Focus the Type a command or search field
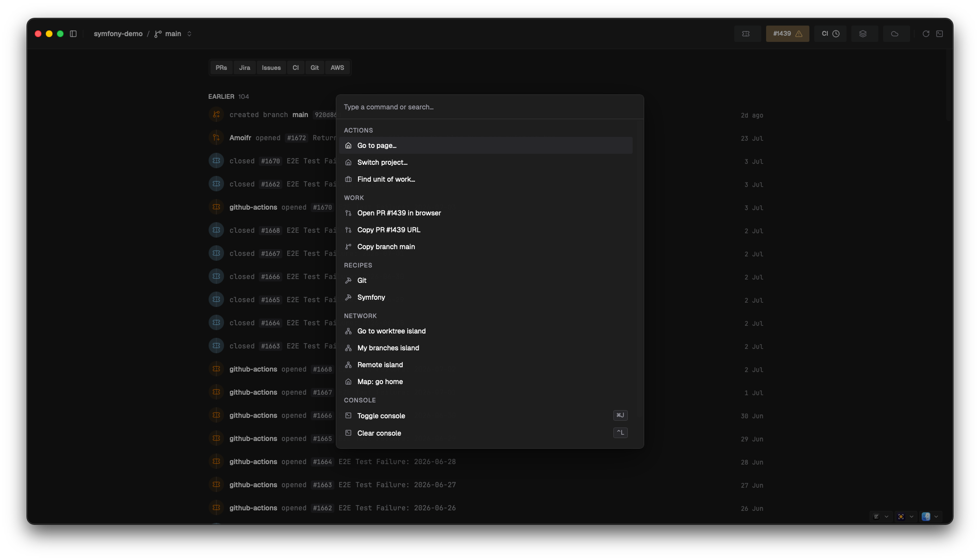The height and width of the screenshot is (560, 980). click(x=490, y=107)
